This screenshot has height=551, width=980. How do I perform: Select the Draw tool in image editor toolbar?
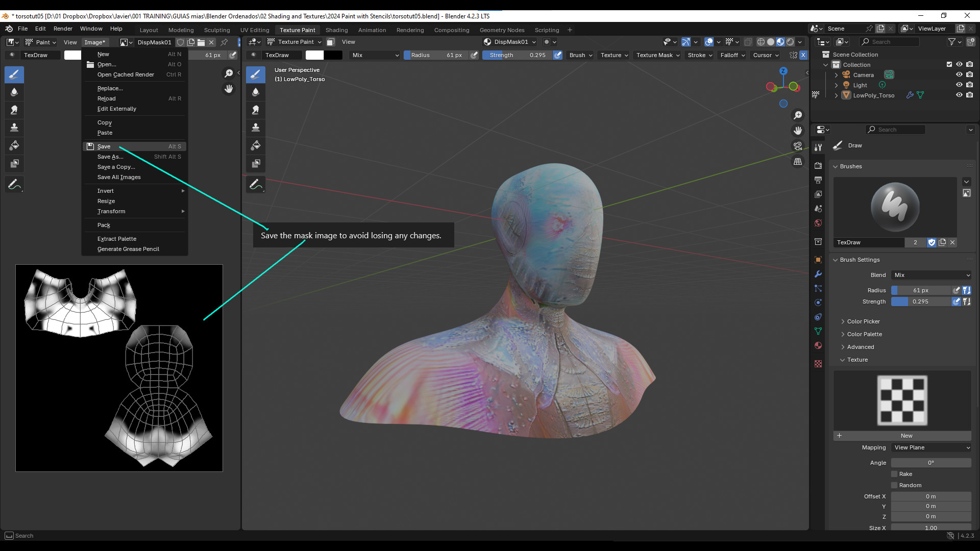(x=14, y=74)
